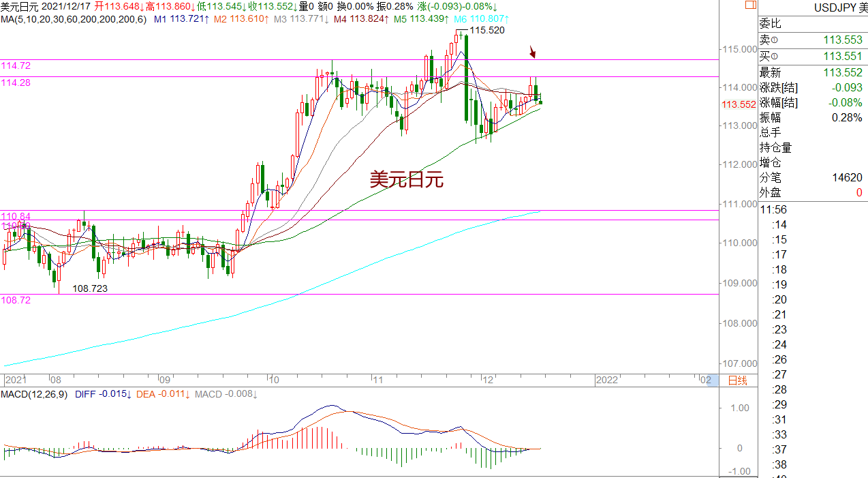Select the 11:56 tick time entry
The height and width of the screenshot is (478, 868).
point(773,210)
